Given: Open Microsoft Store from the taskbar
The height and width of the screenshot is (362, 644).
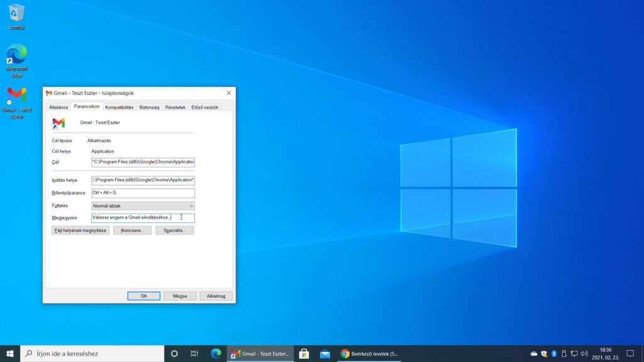Looking at the screenshot, I should coord(304,353).
